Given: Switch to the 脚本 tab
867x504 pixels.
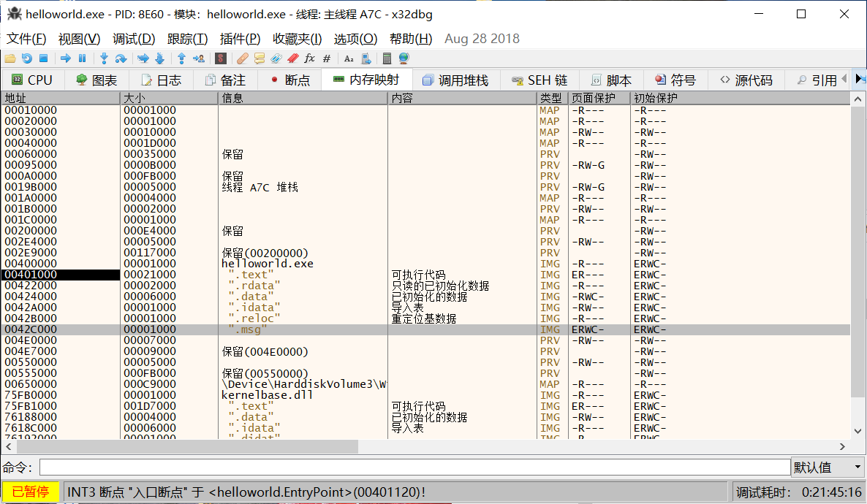Looking at the screenshot, I should [x=611, y=80].
